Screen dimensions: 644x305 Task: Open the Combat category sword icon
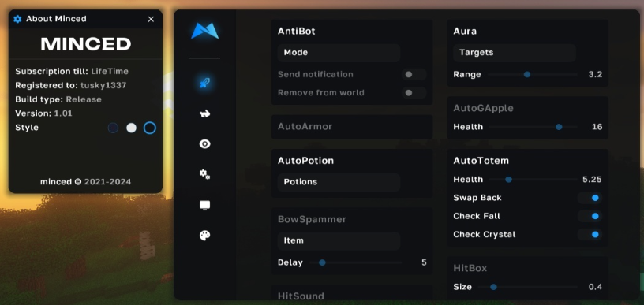point(204,84)
